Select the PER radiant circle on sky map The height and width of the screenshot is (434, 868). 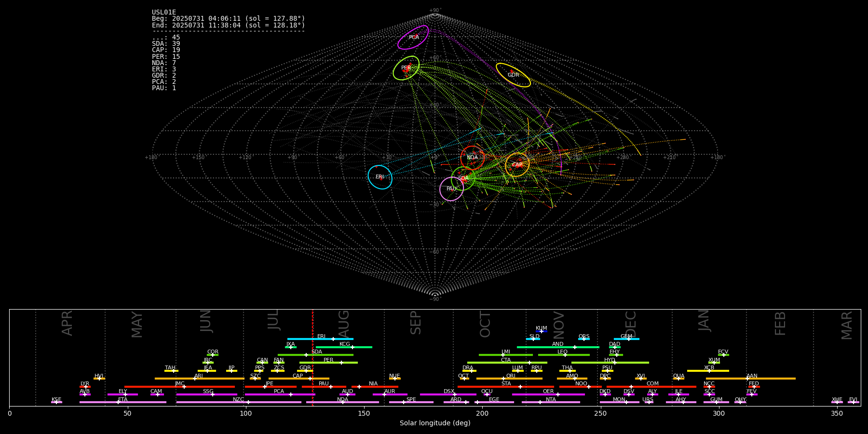click(406, 68)
